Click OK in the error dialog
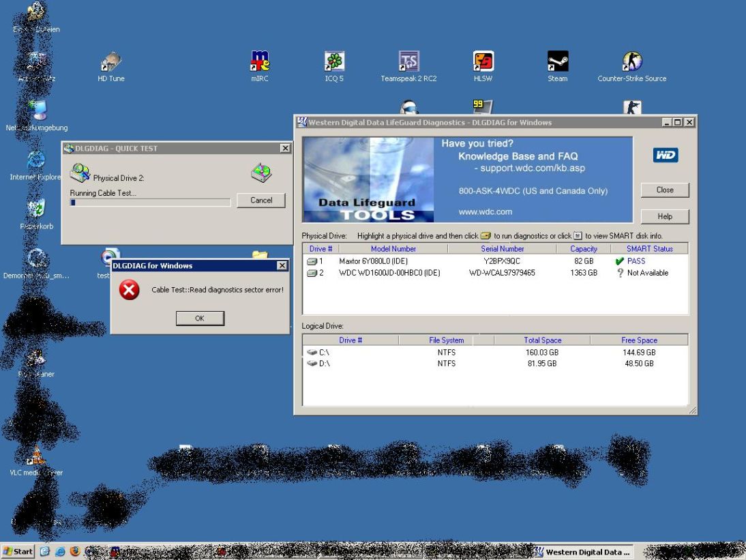 pyautogui.click(x=200, y=319)
